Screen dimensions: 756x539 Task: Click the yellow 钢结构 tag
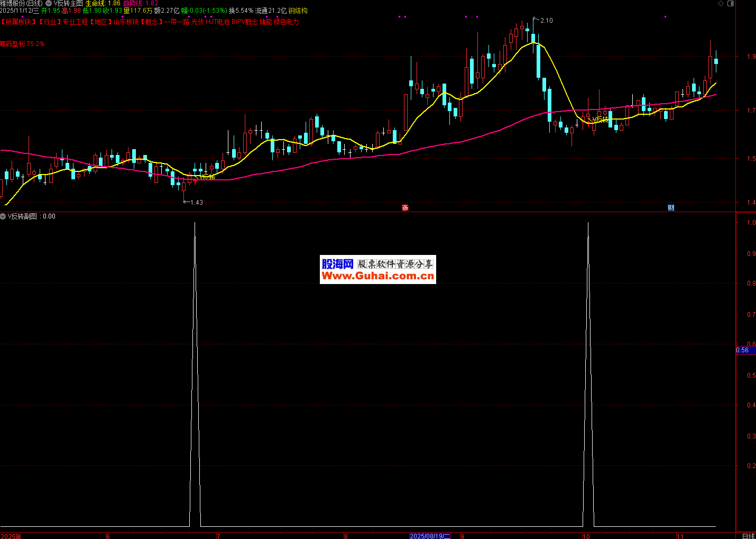pyautogui.click(x=298, y=11)
